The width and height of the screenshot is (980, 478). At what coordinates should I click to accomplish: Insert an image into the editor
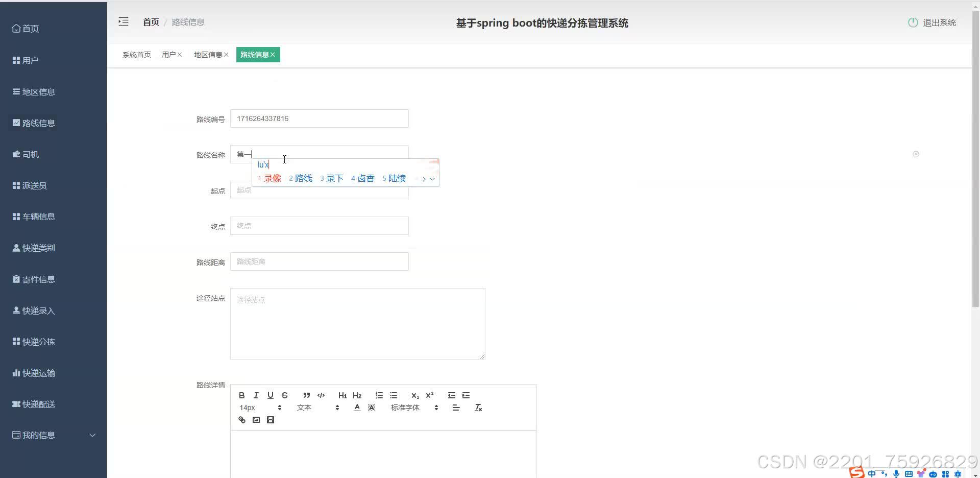[x=256, y=420]
